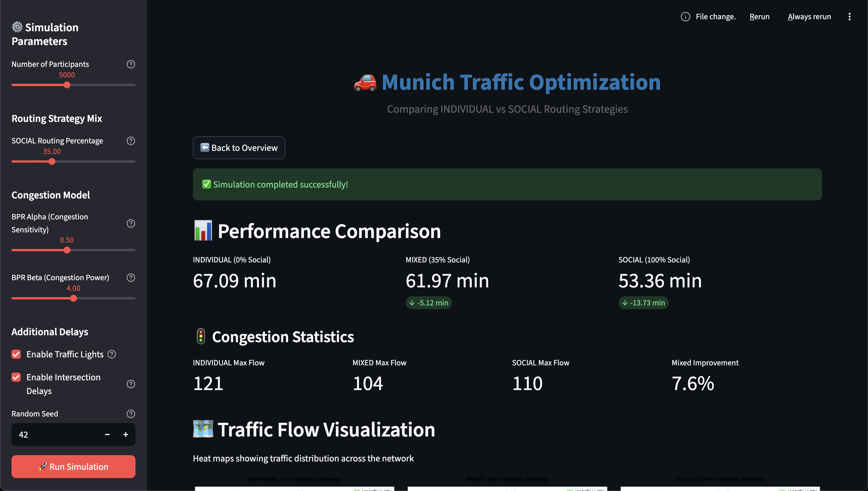Image resolution: width=868 pixels, height=491 pixels.
Task: Open the three-dot app menu
Action: (x=849, y=17)
